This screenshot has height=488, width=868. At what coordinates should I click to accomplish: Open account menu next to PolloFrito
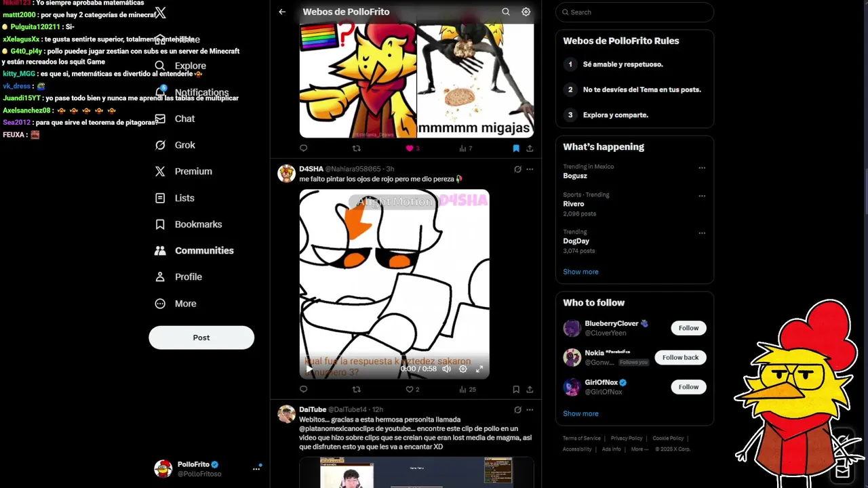(256, 468)
